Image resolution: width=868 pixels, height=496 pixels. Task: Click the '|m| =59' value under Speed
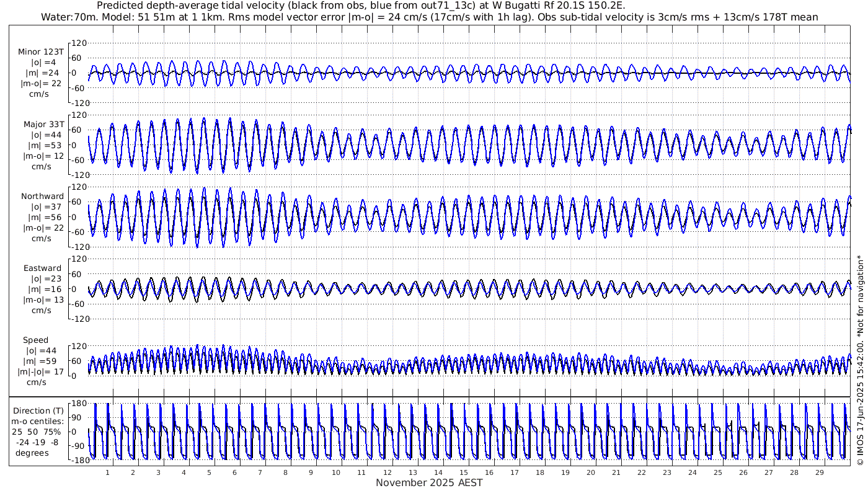[42, 361]
